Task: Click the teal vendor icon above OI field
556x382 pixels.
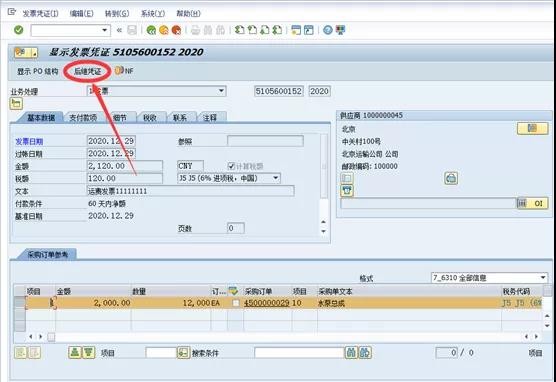Action: 347,191
